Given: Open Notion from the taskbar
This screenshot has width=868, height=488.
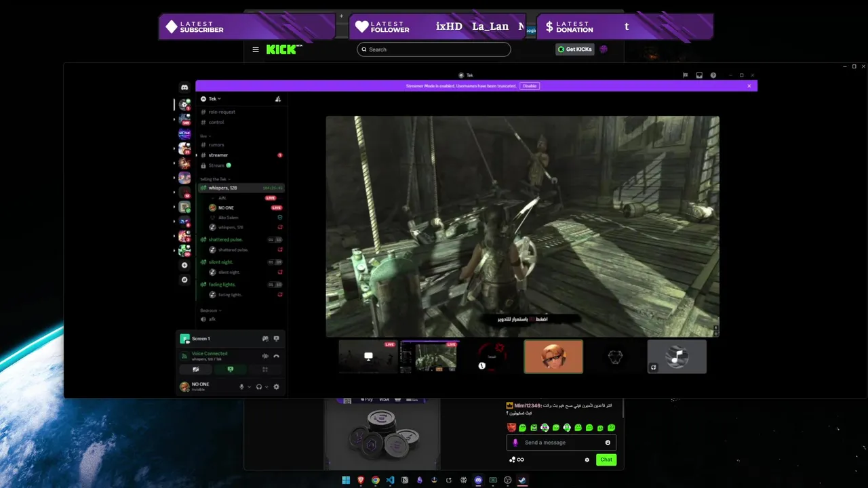Looking at the screenshot, I should click(x=405, y=481).
